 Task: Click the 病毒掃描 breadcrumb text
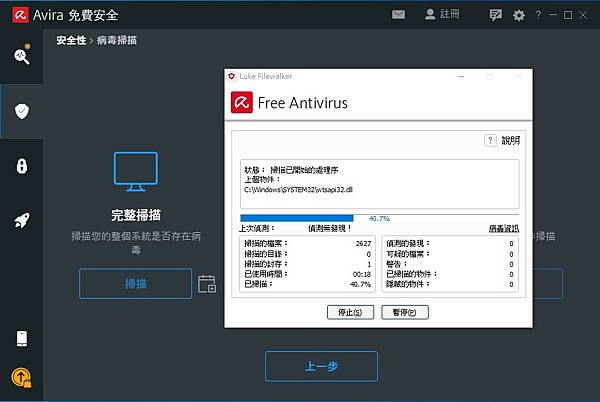click(x=117, y=40)
